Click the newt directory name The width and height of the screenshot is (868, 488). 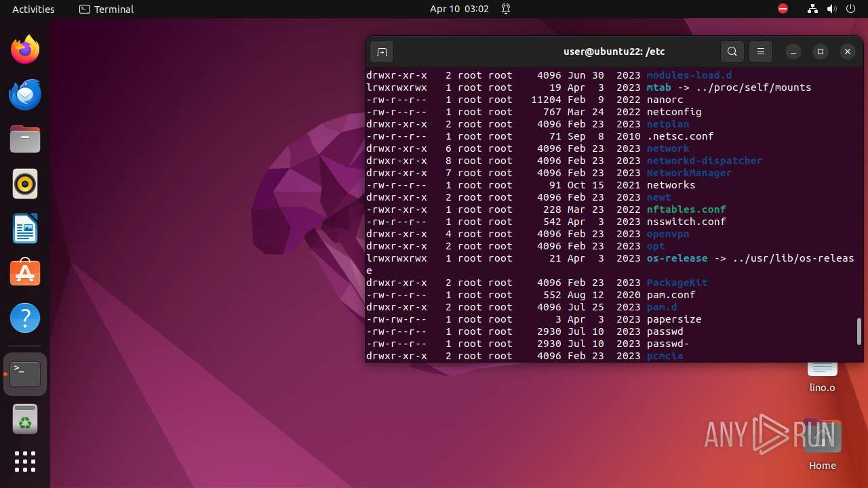tap(659, 197)
